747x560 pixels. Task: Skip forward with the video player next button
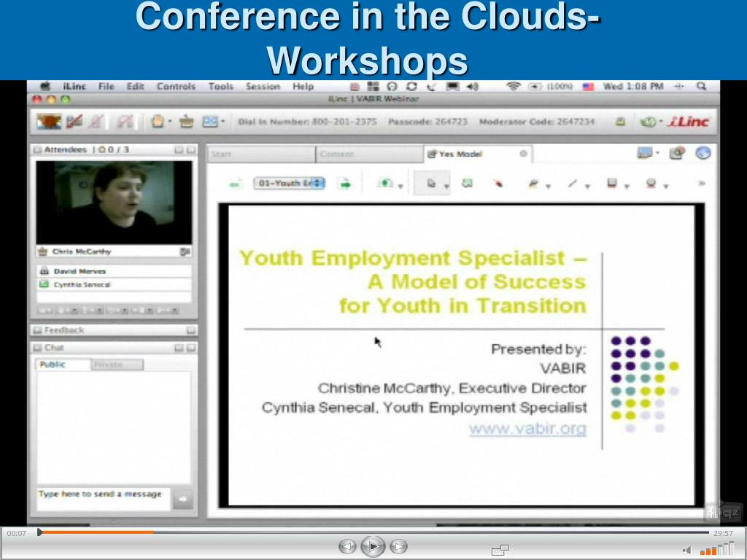pyautogui.click(x=398, y=547)
